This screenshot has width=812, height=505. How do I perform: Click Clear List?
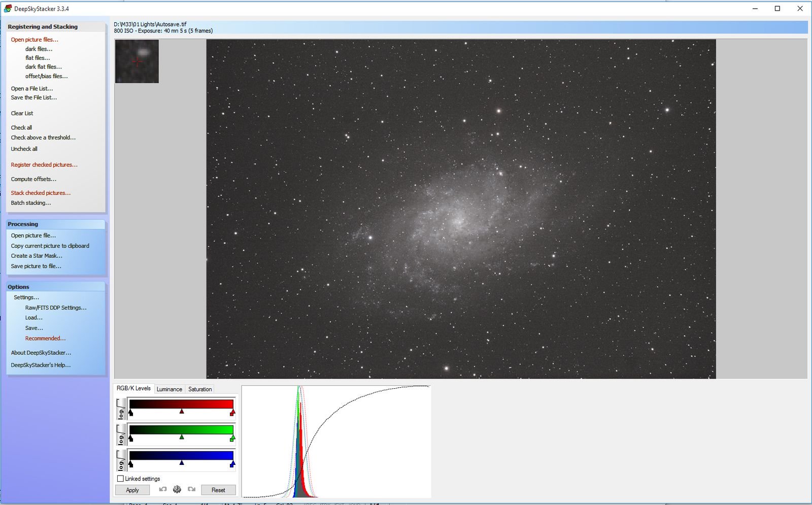point(22,113)
